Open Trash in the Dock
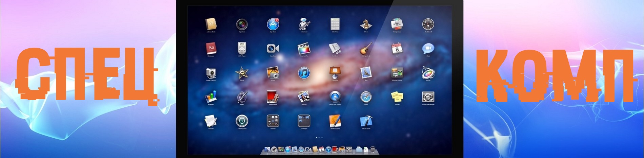The height and width of the screenshot is (158, 644). [373, 150]
